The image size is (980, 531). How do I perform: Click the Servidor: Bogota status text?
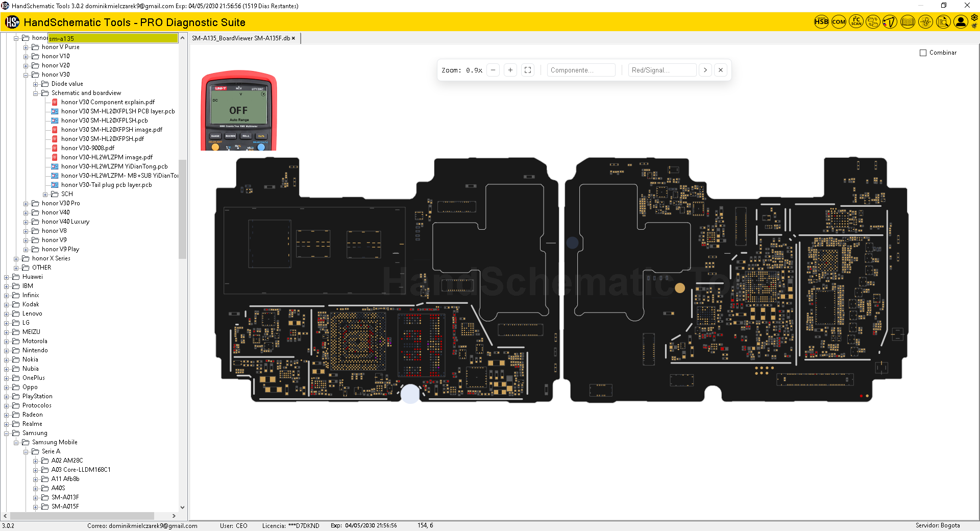click(x=938, y=525)
